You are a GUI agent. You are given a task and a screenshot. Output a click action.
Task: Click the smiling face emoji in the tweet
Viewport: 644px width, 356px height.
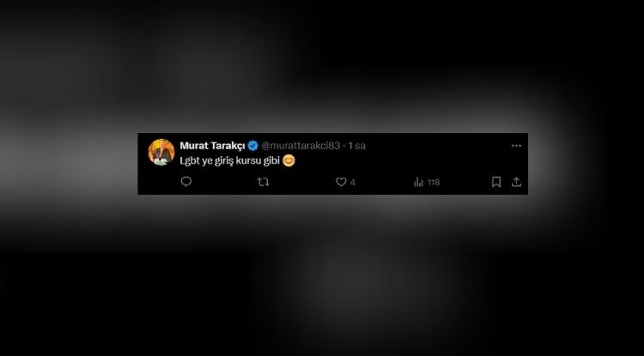pyautogui.click(x=289, y=160)
